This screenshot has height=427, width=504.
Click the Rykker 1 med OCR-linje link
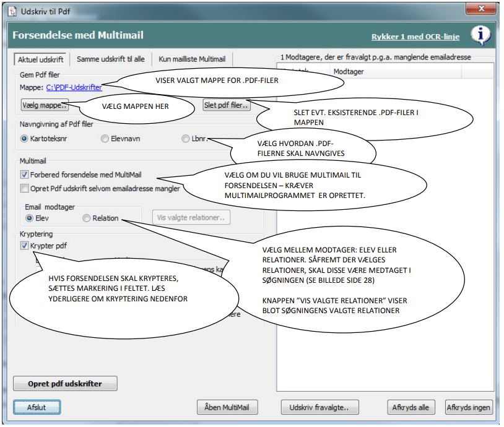(x=415, y=37)
